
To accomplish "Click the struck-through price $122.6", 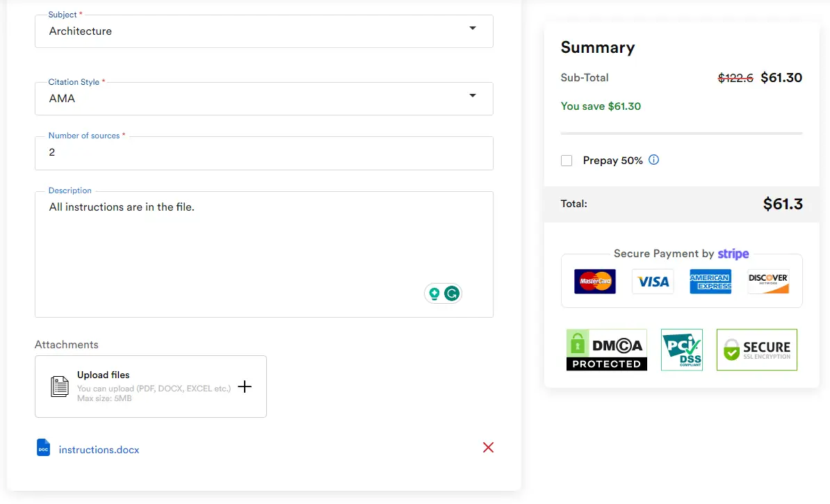I will click(735, 79).
